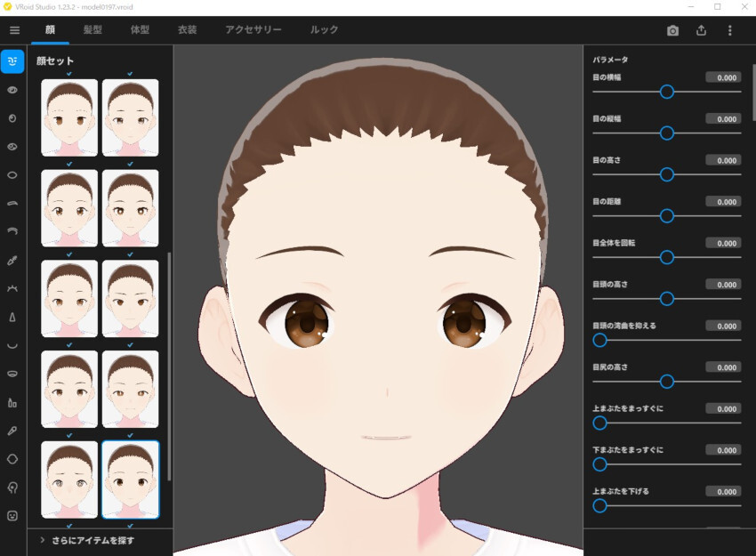Viewport: 756px width, 556px height.
Task: Click the 上まぶたを下げる slider handle
Action: tap(599, 505)
